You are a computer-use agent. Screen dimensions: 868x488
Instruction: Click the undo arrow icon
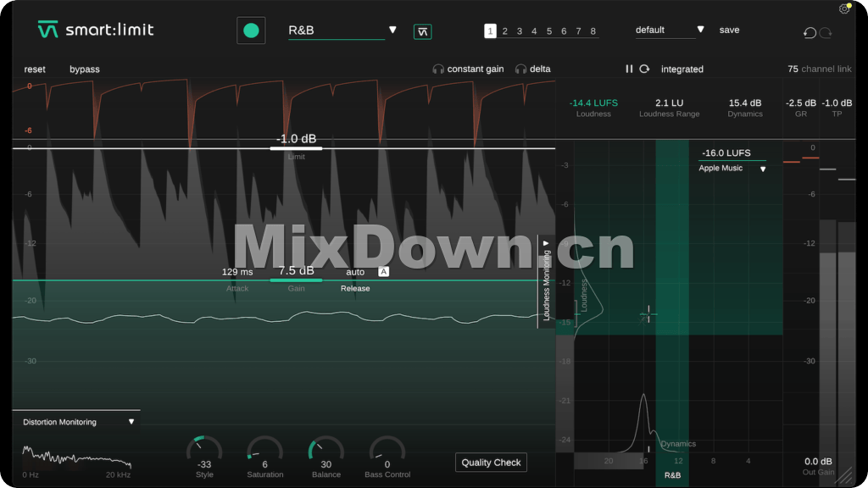coord(810,33)
